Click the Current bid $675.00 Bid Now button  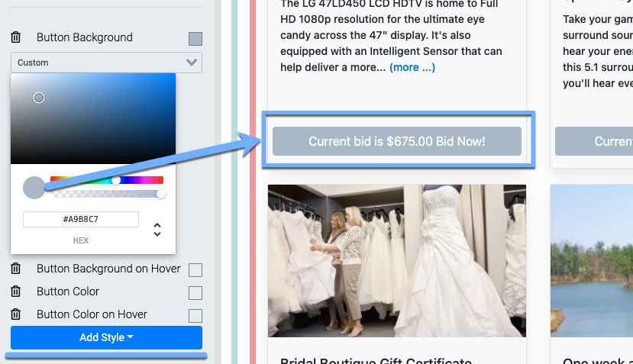click(x=396, y=141)
